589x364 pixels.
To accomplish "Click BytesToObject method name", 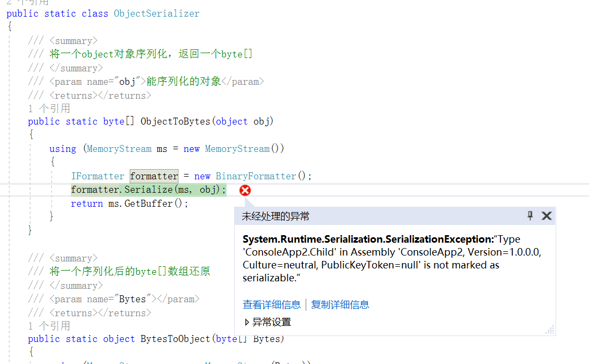I will (176, 339).
